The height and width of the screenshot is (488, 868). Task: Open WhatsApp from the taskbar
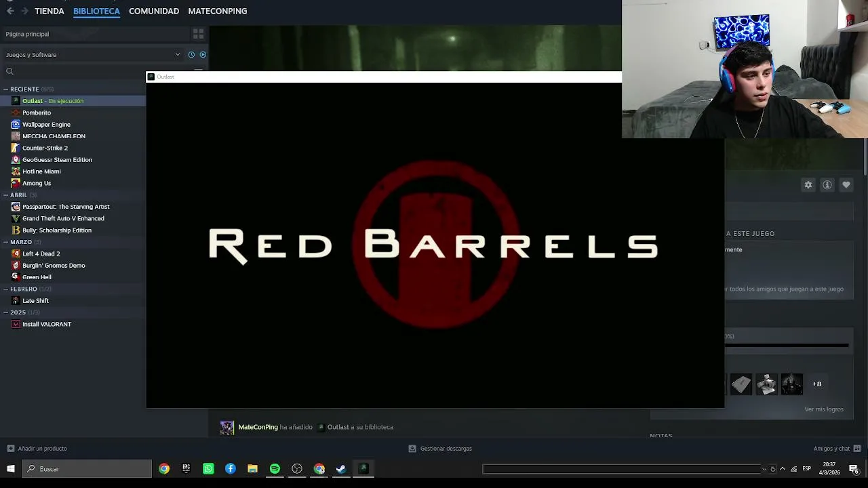pos(208,468)
